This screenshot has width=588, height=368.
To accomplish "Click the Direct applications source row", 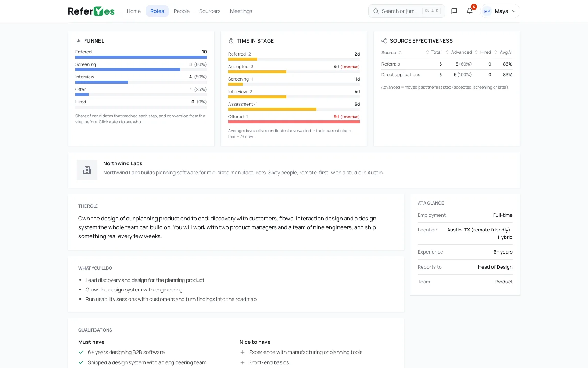I will [447, 75].
